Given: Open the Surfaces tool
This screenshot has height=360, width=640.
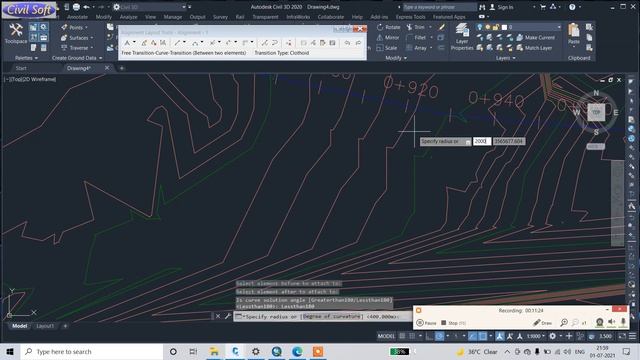Looking at the screenshot, I should click(77, 38).
